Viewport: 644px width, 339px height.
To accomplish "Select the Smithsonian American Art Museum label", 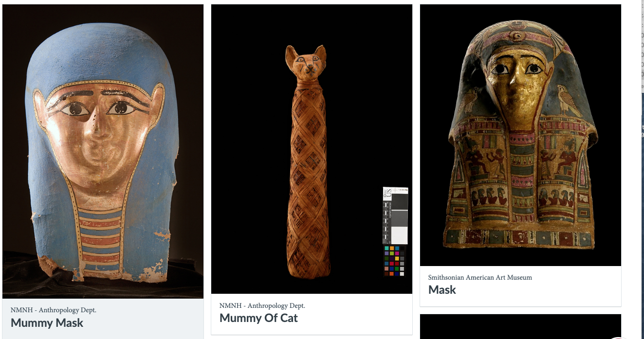I will (480, 277).
